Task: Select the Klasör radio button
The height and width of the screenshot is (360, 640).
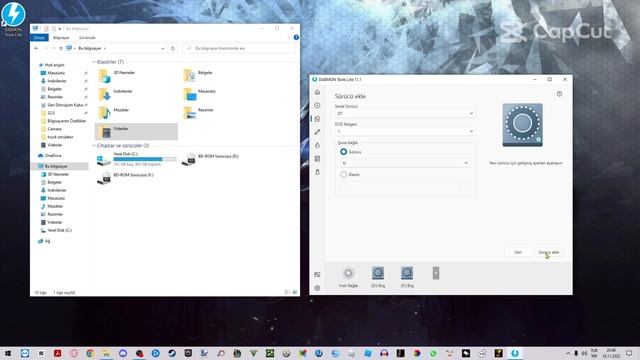Action: click(x=344, y=174)
